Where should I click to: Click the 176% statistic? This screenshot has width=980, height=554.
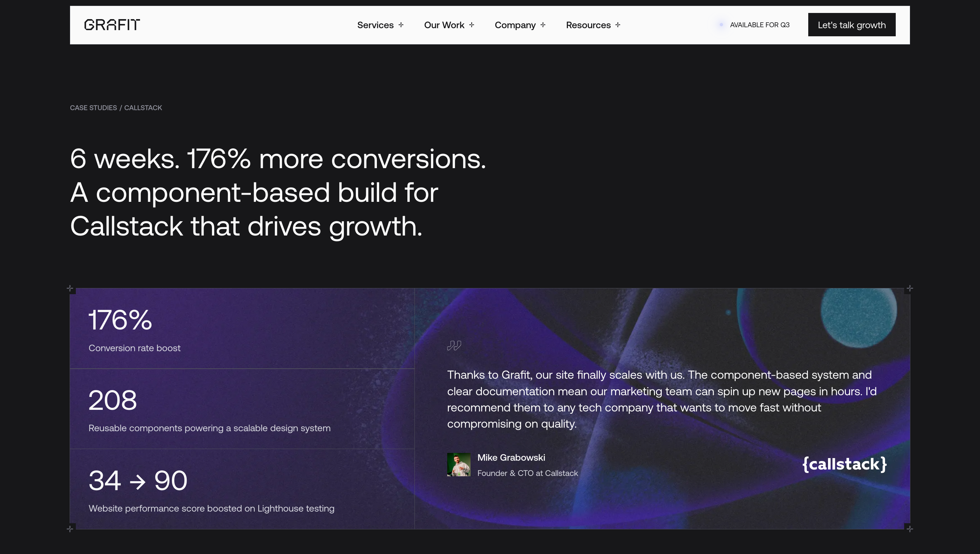[x=120, y=320]
